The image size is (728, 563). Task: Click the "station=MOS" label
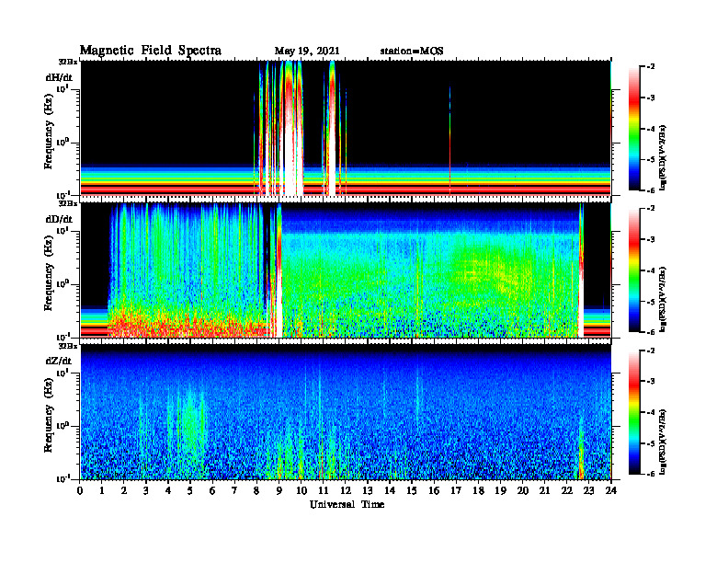click(x=412, y=52)
